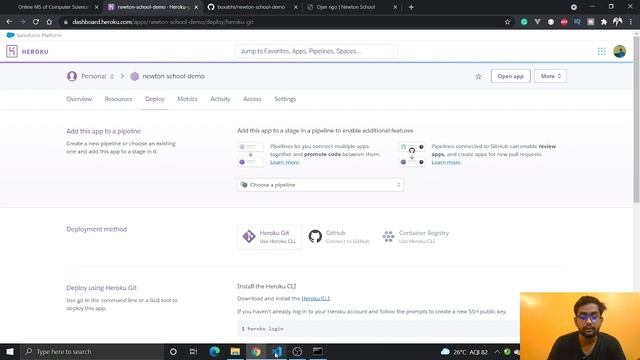This screenshot has width=640, height=360.
Task: Click the newton-school-demo hexagon app icon
Action: (134, 76)
